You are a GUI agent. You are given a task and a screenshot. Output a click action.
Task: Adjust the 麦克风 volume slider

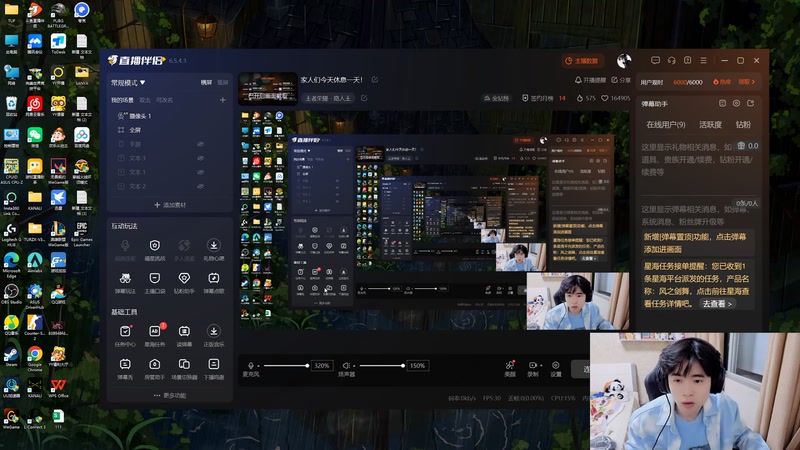tap(286, 366)
